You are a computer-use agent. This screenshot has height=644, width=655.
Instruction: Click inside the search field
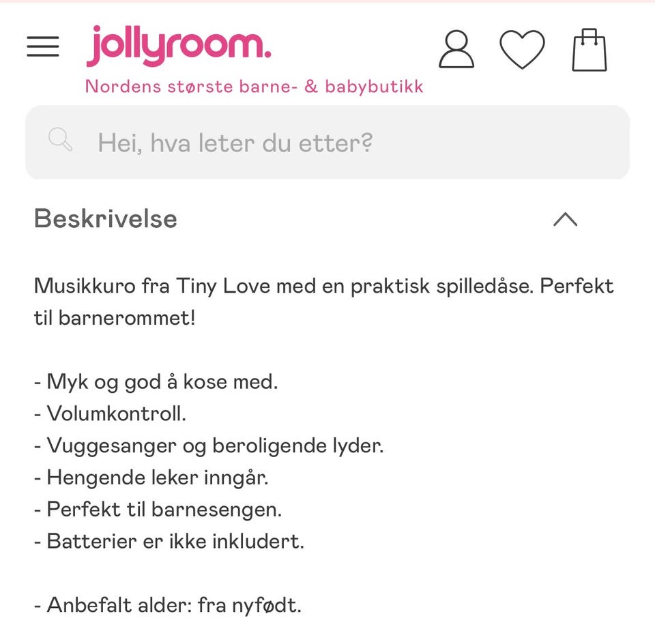(327, 141)
